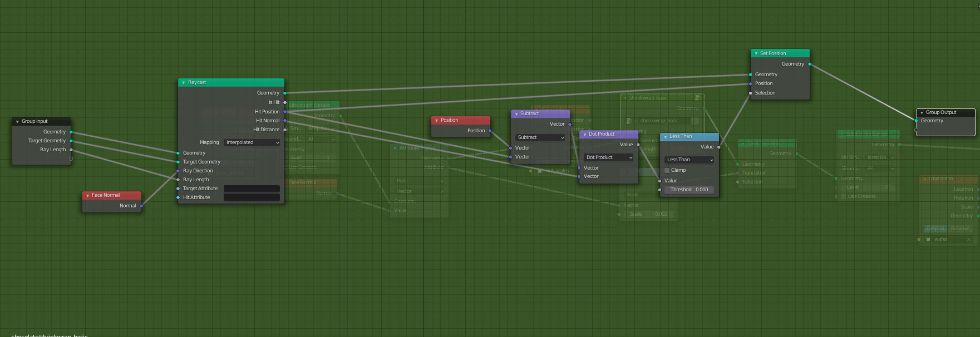Select the Face Normal node by its title
The height and width of the screenshot is (337, 980).
tap(106, 195)
